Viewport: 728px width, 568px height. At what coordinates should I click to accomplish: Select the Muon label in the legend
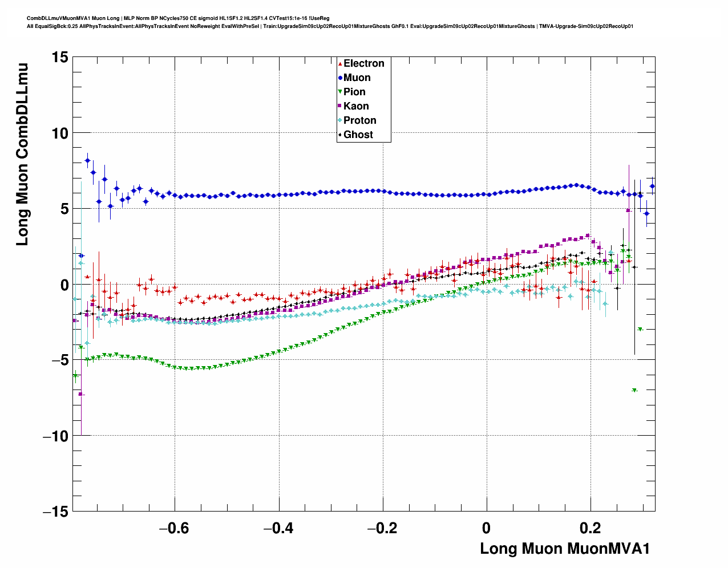[357, 78]
